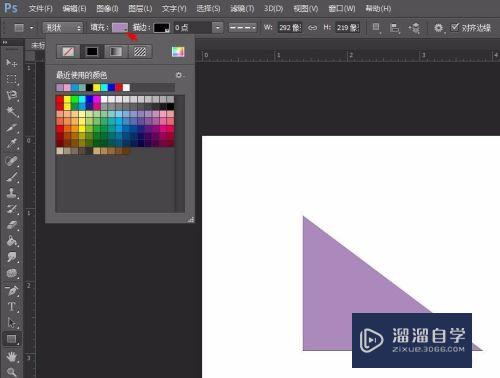Set fill type to solid color
Screen dimensions: 500x378
pos(92,51)
